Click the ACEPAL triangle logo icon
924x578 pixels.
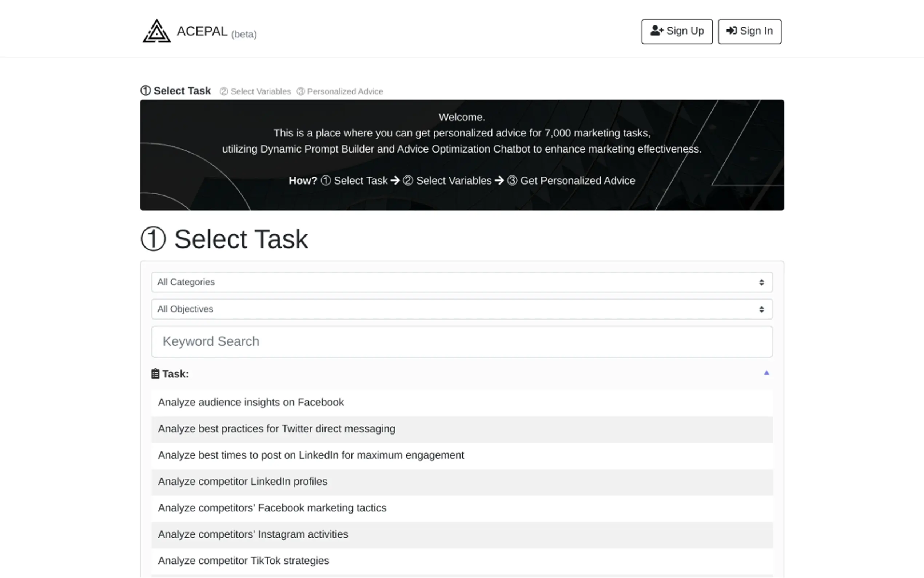[156, 31]
